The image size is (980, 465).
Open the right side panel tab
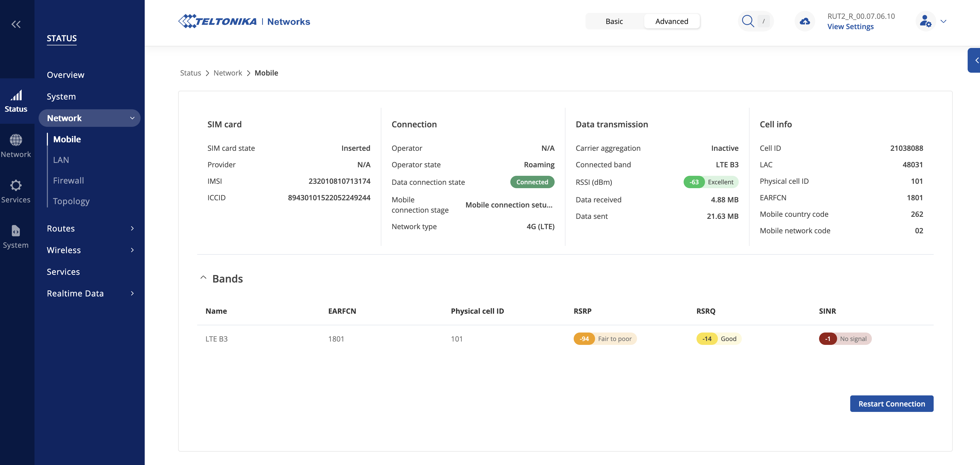click(x=975, y=60)
